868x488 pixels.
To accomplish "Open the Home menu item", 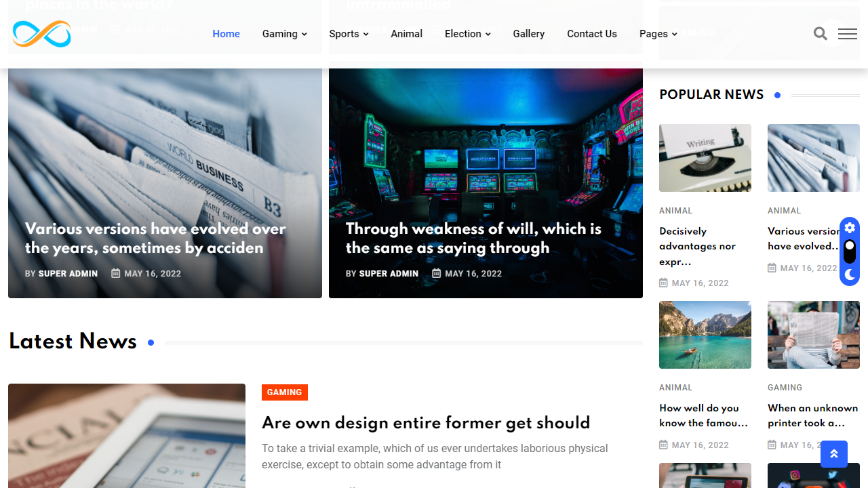I will 226,34.
